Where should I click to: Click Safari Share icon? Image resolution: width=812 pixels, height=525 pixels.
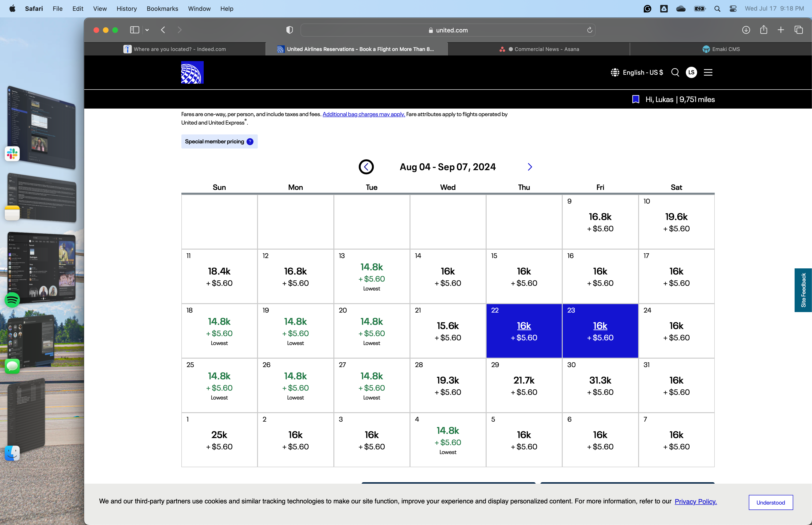pos(764,30)
